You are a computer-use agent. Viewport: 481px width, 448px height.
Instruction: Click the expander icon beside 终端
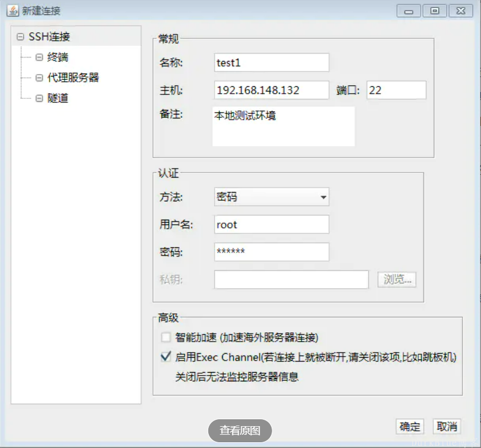[x=39, y=58]
